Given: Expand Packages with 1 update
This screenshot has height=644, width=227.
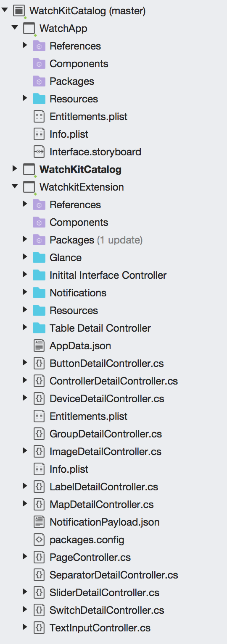Looking at the screenshot, I should tap(25, 240).
